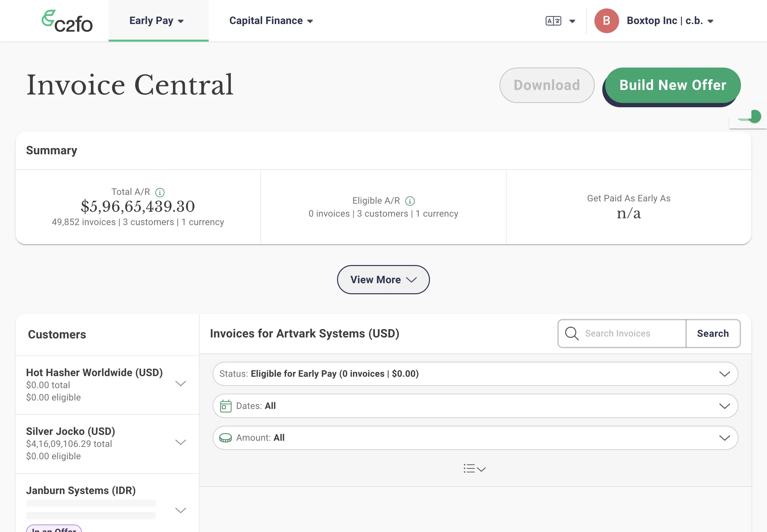Open the language translate icon
Image resolution: width=767 pixels, height=532 pixels.
pos(553,21)
